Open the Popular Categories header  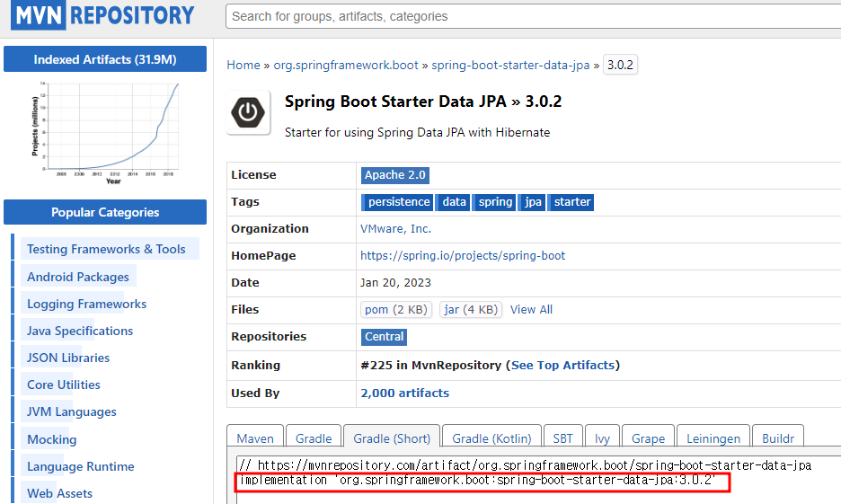[x=105, y=212]
